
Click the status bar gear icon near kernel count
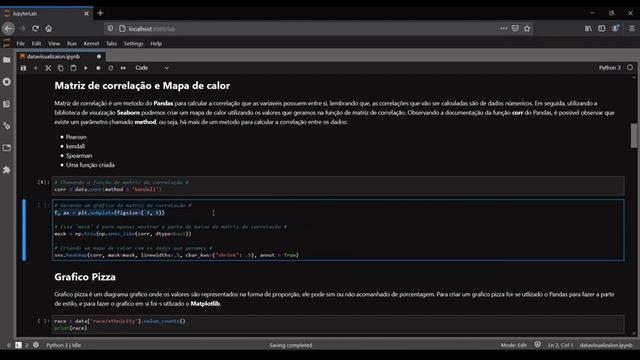click(x=36, y=345)
